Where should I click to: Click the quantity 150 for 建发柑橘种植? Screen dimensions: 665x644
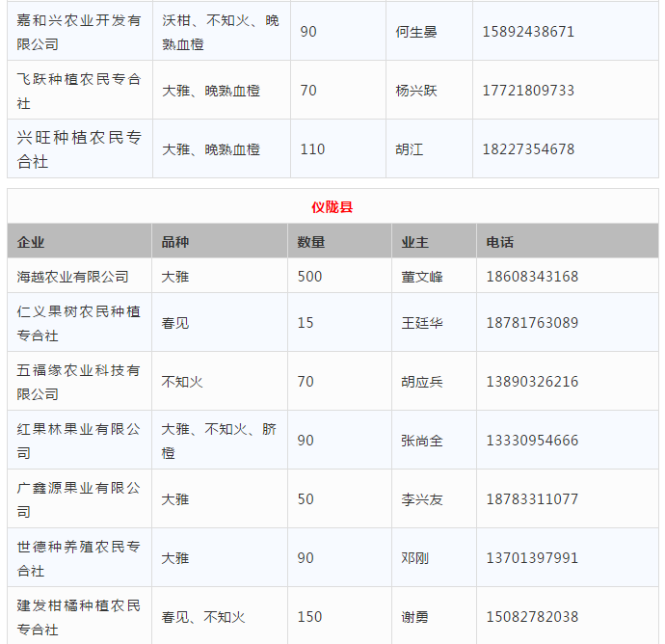(309, 617)
